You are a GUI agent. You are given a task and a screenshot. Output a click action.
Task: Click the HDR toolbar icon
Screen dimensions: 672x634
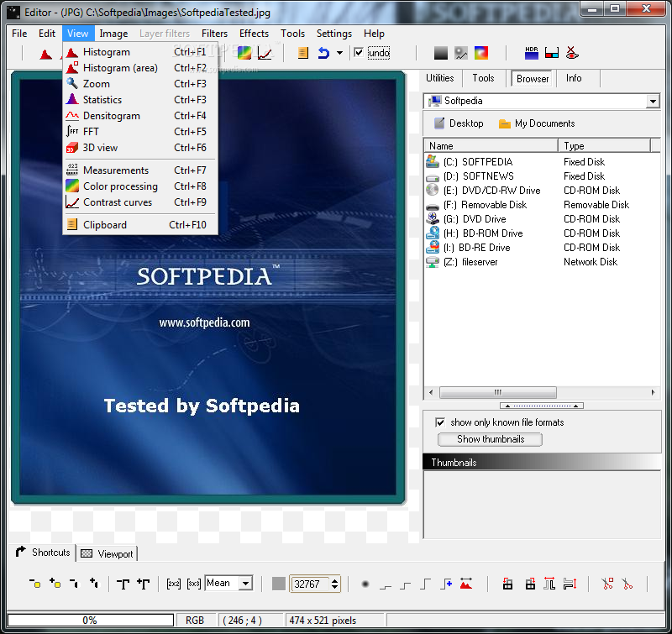(532, 53)
